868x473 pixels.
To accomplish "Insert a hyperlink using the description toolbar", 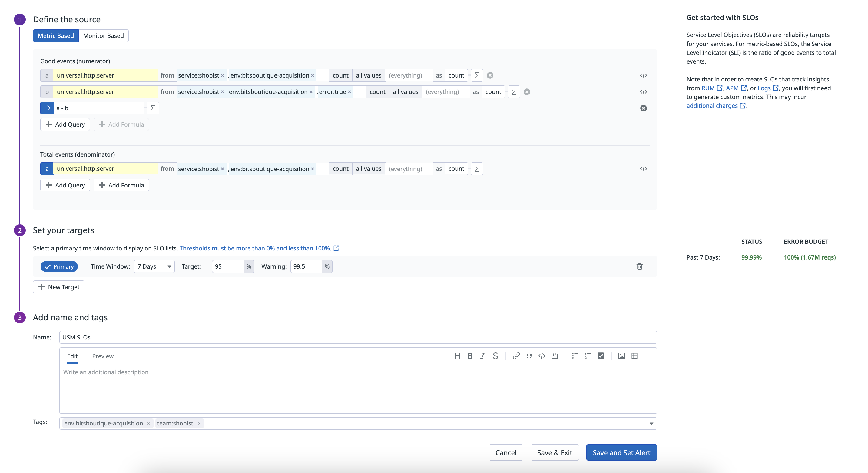I will [x=516, y=356].
